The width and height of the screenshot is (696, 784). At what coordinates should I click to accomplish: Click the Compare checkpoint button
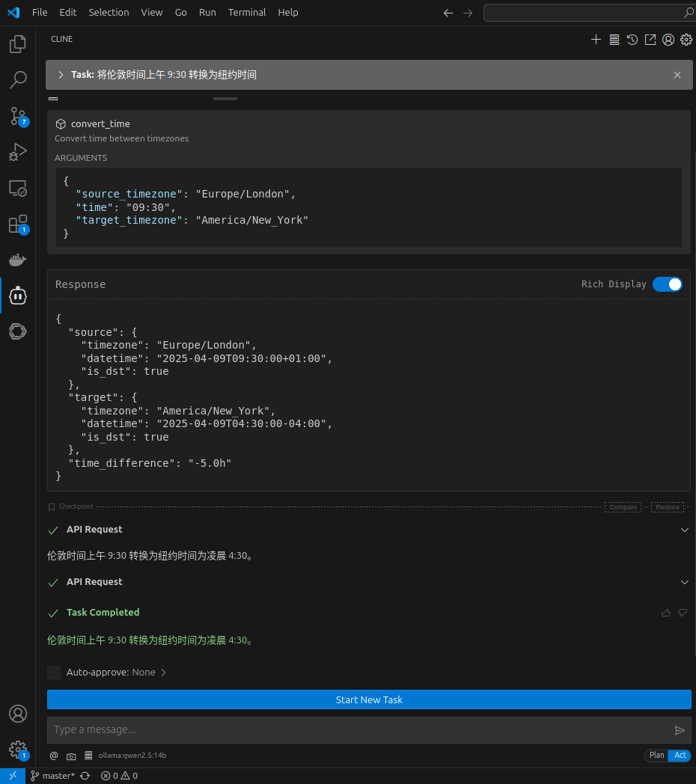(x=623, y=507)
